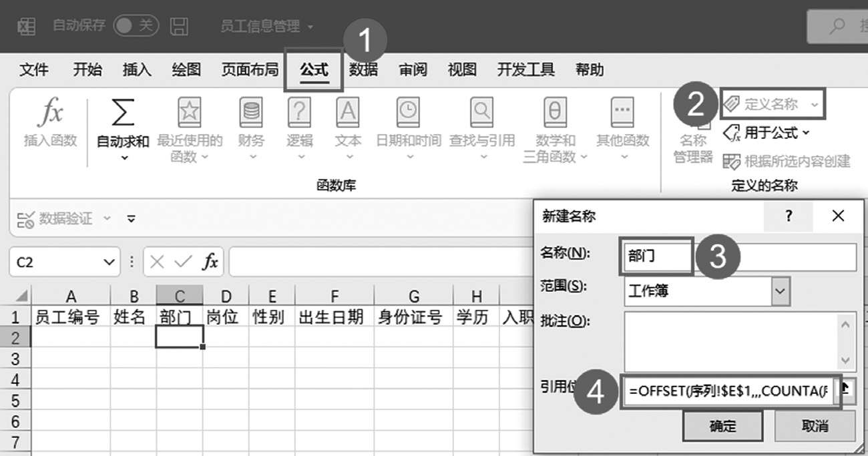Open the customize quick access toolbar arrow
868x456 pixels.
click(x=131, y=218)
